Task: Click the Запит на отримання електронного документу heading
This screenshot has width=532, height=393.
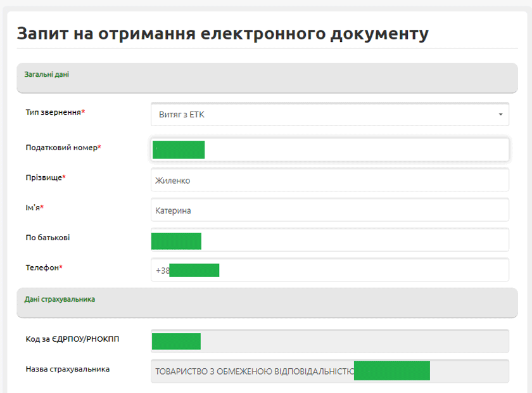Action: pyautogui.click(x=222, y=34)
